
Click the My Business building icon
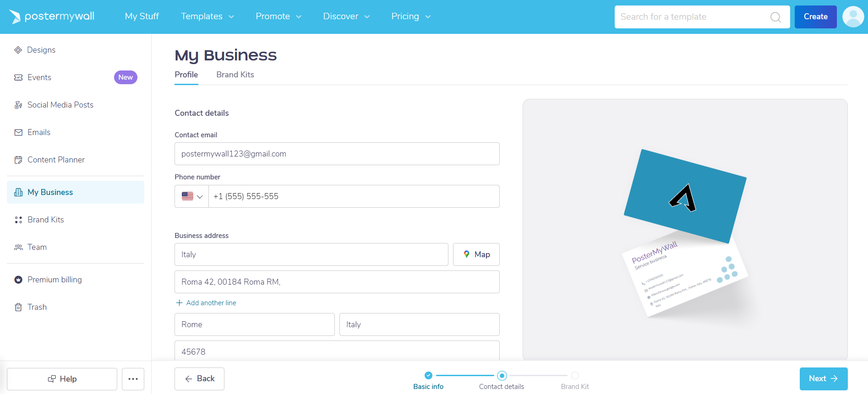coord(18,192)
